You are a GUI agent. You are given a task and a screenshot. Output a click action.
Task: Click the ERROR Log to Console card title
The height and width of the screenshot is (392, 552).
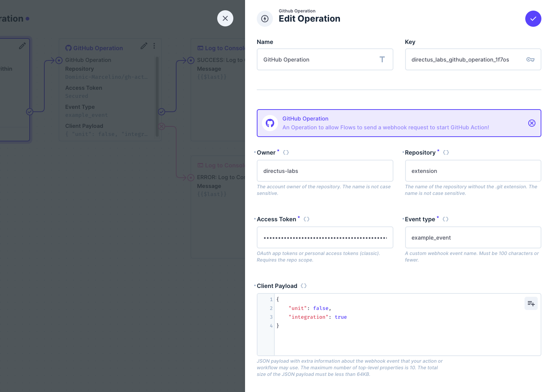225,165
